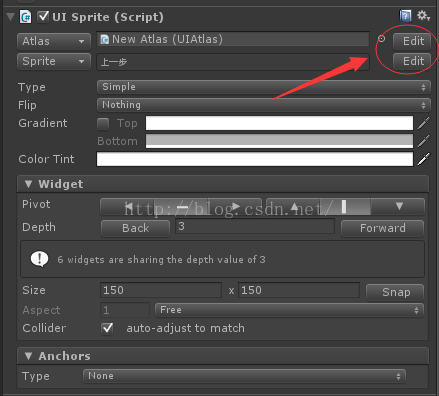Click the depth warning exclamation icon
This screenshot has width=439, height=396.
coord(39,259)
